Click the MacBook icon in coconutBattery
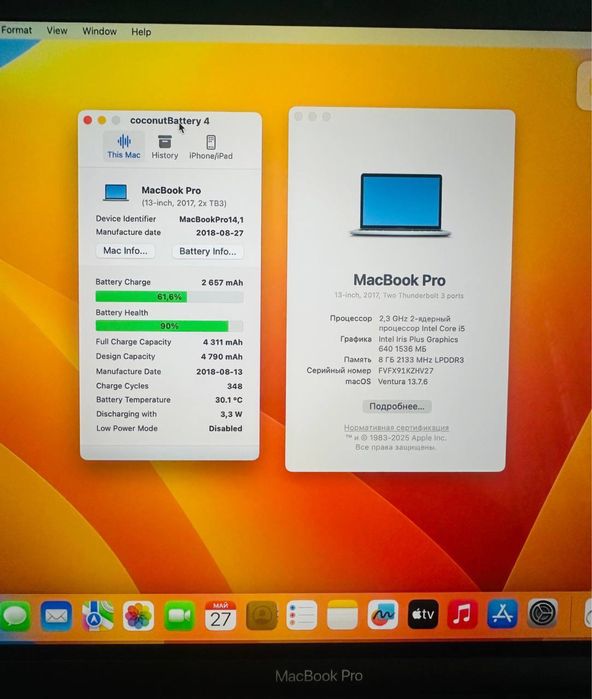592x699 pixels. [x=116, y=193]
